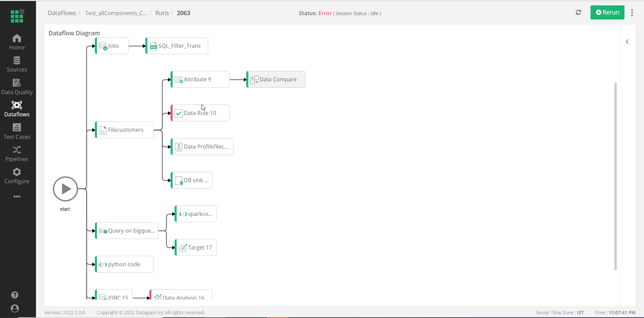This screenshot has width=644, height=318.
Task: Open the DataFlows breadcrumb link
Action: click(62, 13)
